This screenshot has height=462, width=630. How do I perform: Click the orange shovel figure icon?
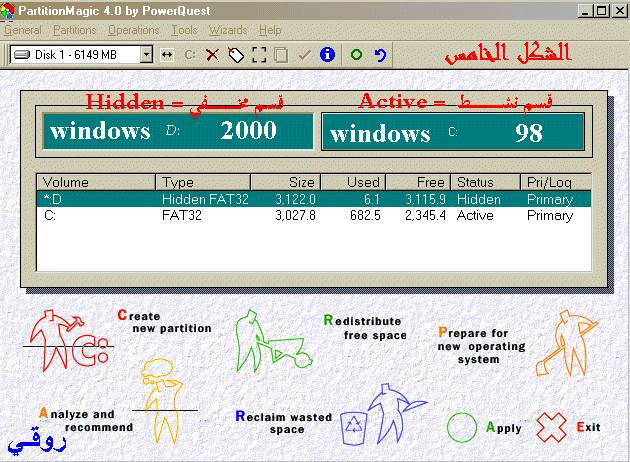click(567, 343)
